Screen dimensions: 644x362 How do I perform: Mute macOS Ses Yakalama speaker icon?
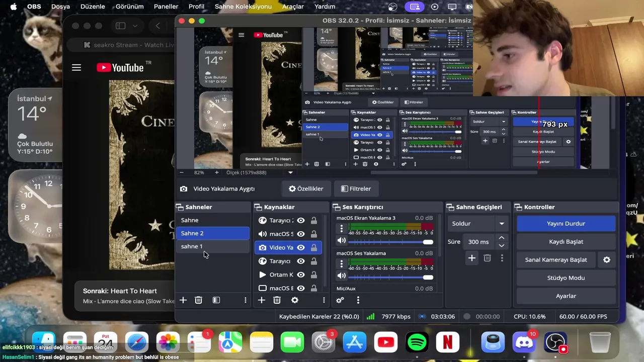(342, 276)
